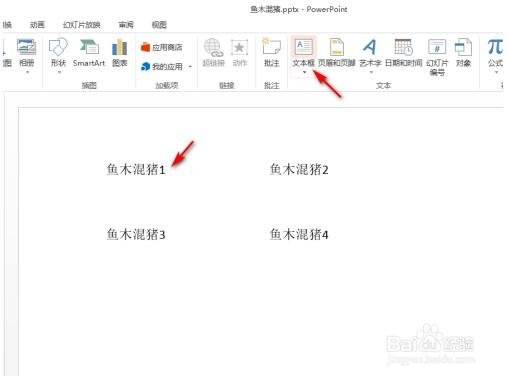
Task: Insert a SmartArt graphic
Action: click(89, 53)
